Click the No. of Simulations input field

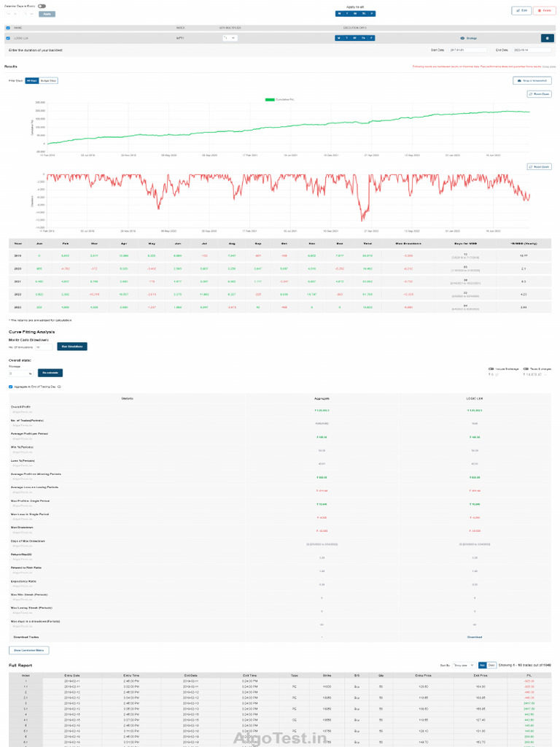(x=44, y=347)
